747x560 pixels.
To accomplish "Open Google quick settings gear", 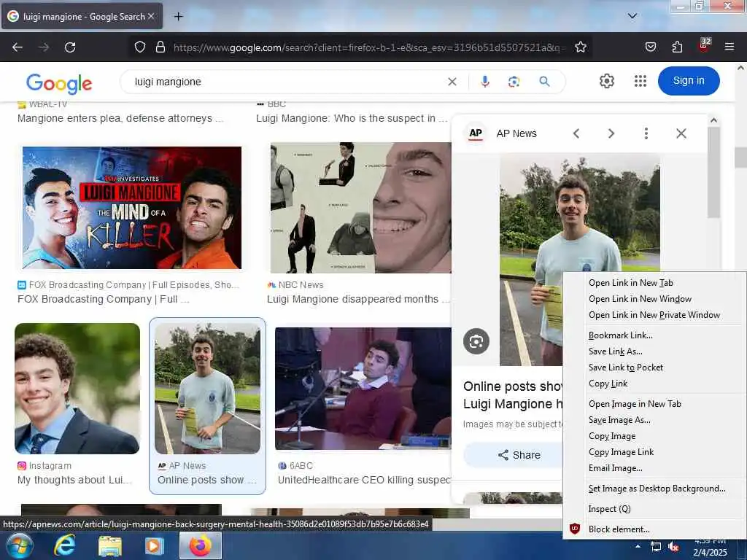I will (606, 81).
